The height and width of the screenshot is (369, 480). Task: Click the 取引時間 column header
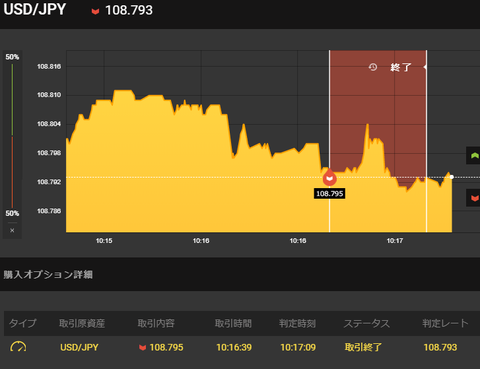pyautogui.click(x=233, y=323)
